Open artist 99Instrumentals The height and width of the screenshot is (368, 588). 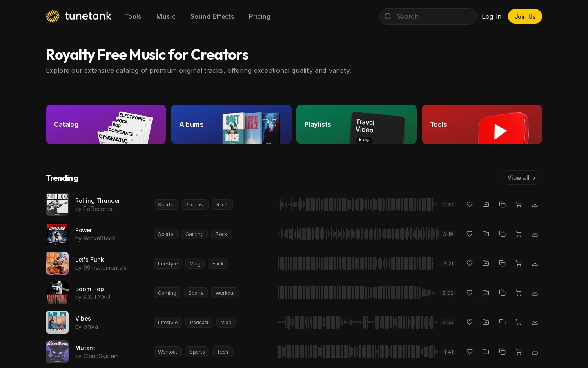pyautogui.click(x=105, y=268)
